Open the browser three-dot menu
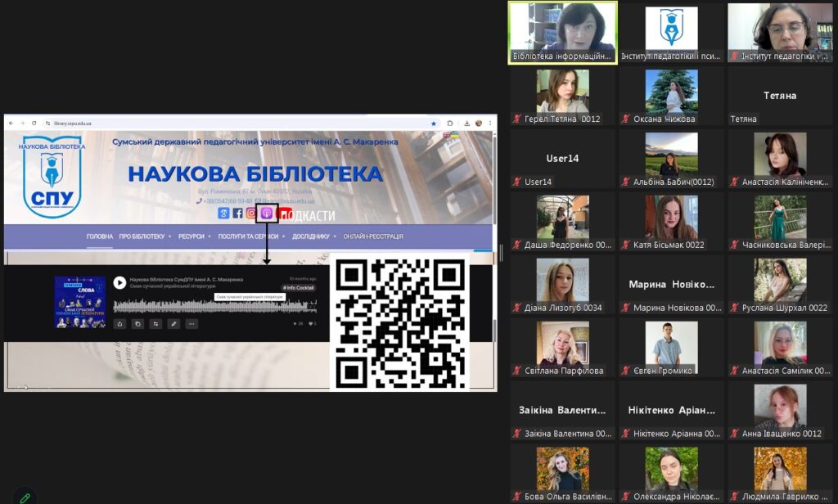 tap(490, 124)
